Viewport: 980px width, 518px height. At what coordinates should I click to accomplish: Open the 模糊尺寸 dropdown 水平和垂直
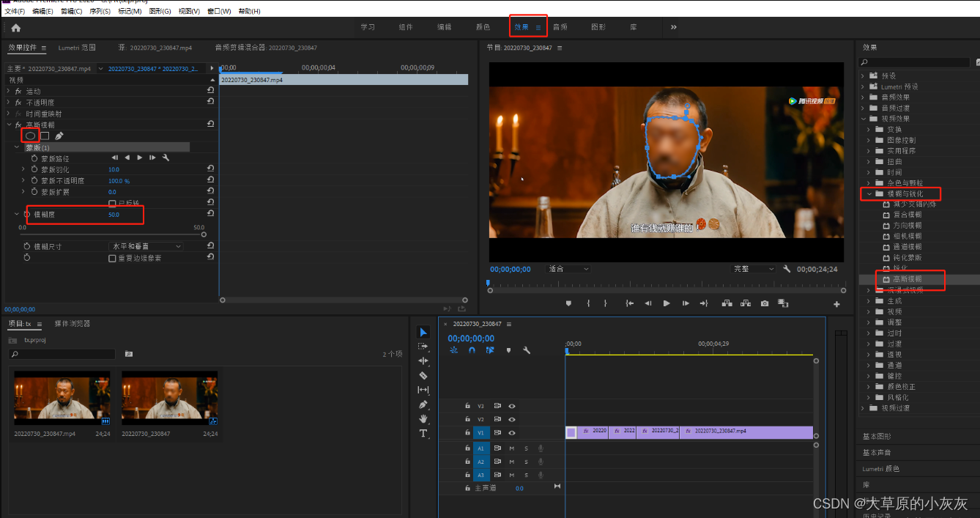click(x=146, y=246)
